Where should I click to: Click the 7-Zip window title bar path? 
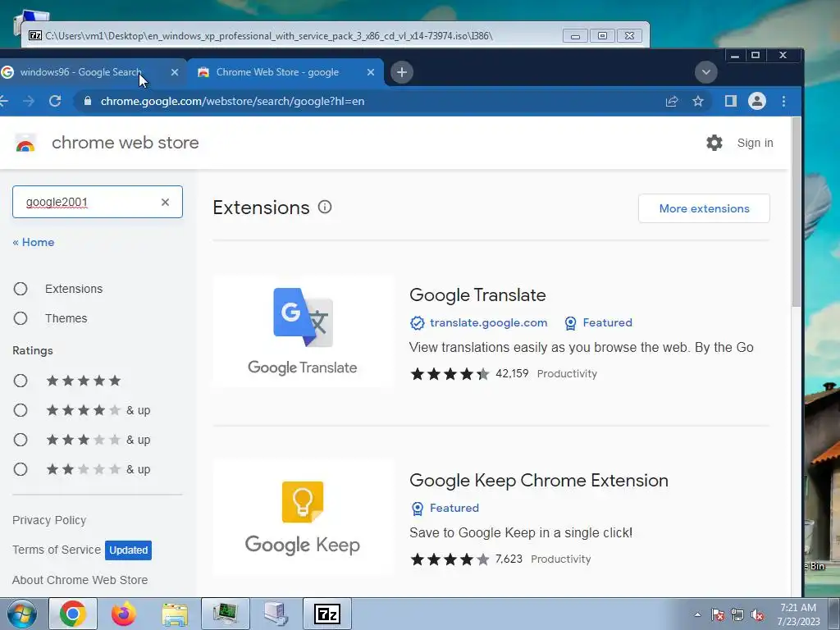[269, 36]
